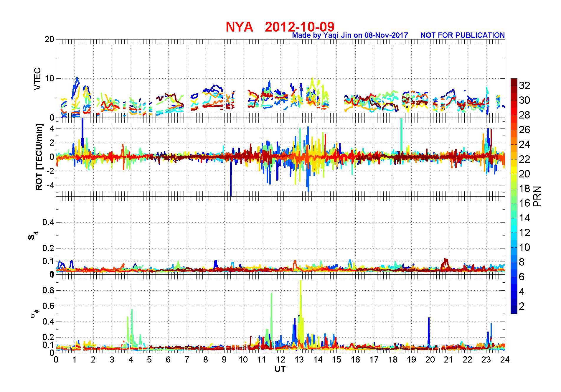The image size is (561, 392).
Task: Click sigma-phi axis tick label '0.6'
Action: (x=48, y=306)
